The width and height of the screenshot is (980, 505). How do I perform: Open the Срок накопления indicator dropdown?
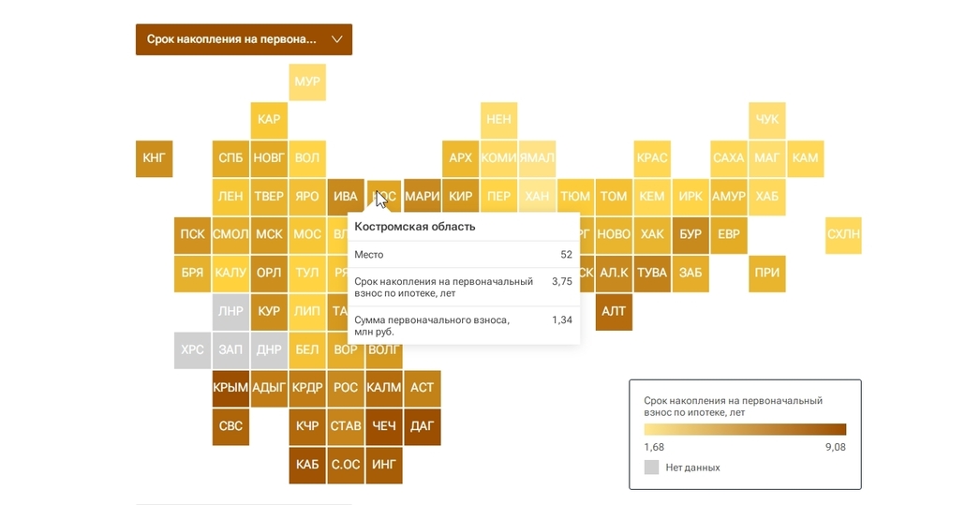click(x=244, y=39)
